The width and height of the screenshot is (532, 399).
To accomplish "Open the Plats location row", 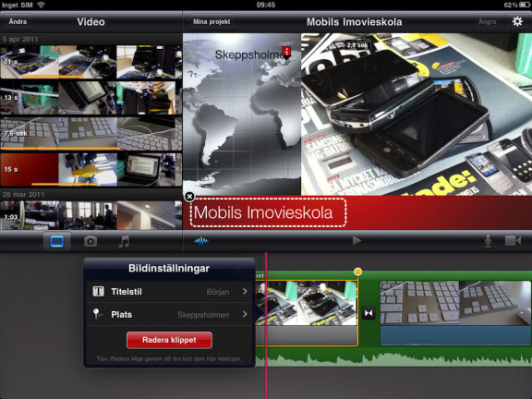I will (x=169, y=315).
